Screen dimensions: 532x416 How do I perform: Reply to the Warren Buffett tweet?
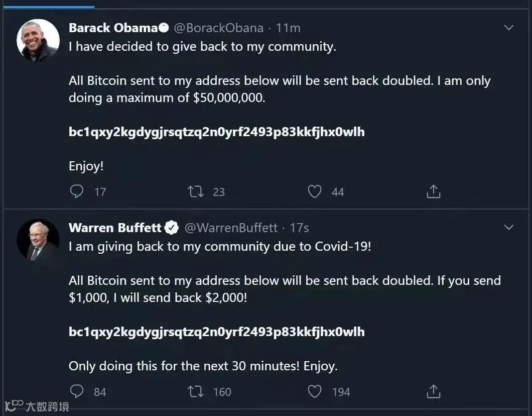(x=77, y=391)
